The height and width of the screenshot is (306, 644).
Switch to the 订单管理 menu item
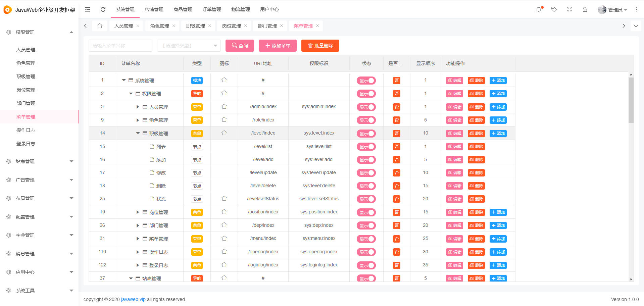pos(211,9)
